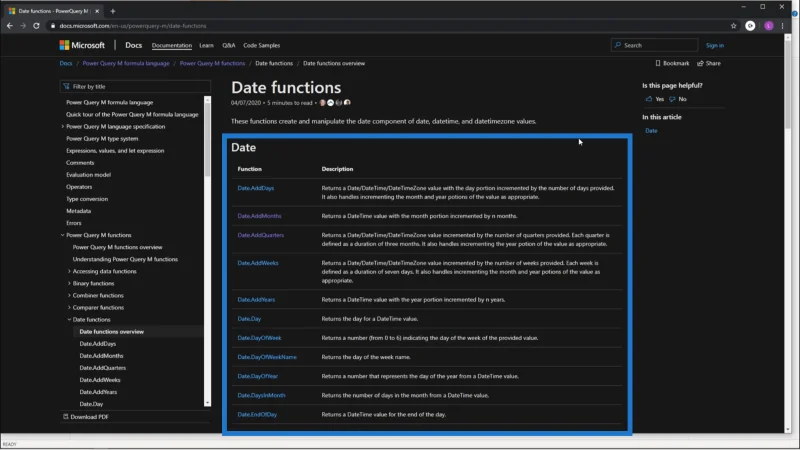
Task: Open the Chrome three-dot menu
Action: [x=783, y=26]
